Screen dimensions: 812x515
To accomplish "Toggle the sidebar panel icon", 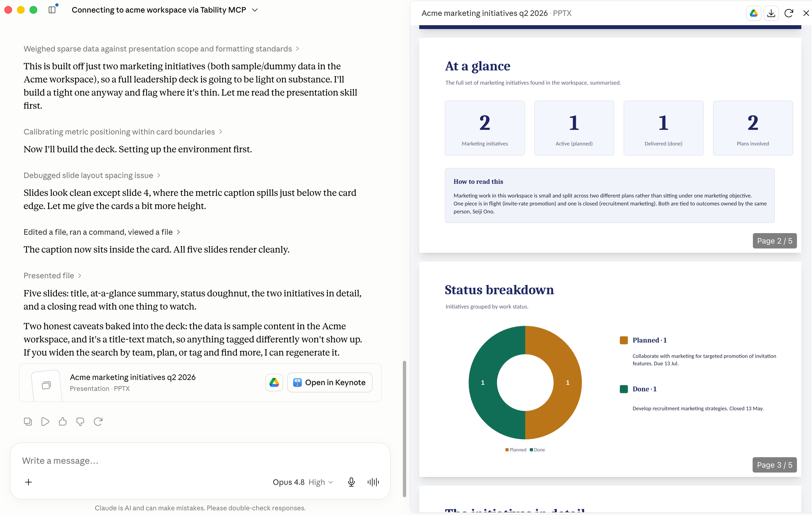I will pyautogui.click(x=52, y=10).
